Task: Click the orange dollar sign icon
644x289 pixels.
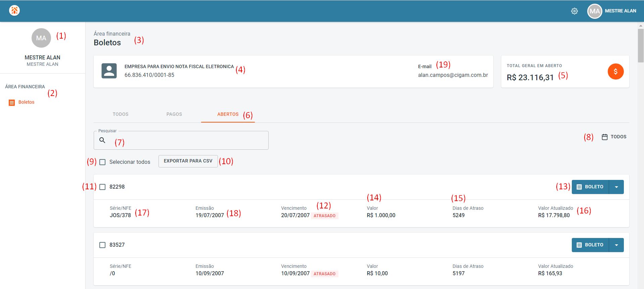Action: pos(615,71)
